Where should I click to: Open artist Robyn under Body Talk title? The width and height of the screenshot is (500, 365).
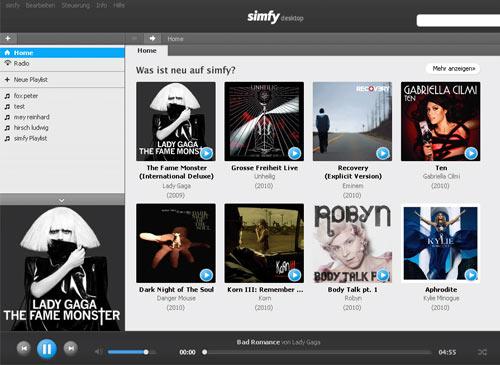(353, 298)
